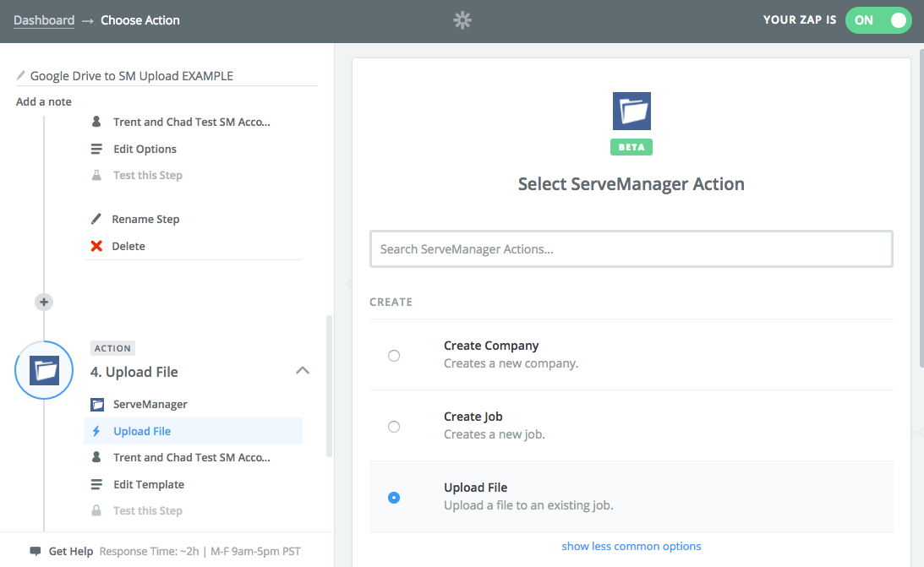The image size is (924, 567).
Task: Open highlighted Upload File step item
Action: (x=193, y=431)
